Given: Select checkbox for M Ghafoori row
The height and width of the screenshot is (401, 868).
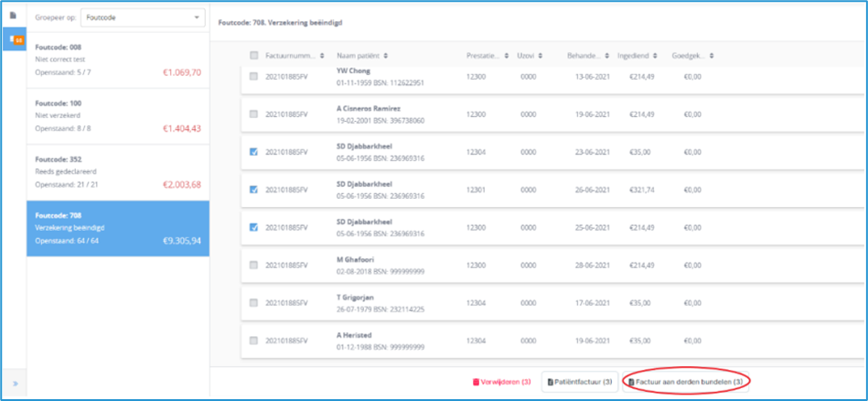Looking at the screenshot, I should (x=253, y=265).
